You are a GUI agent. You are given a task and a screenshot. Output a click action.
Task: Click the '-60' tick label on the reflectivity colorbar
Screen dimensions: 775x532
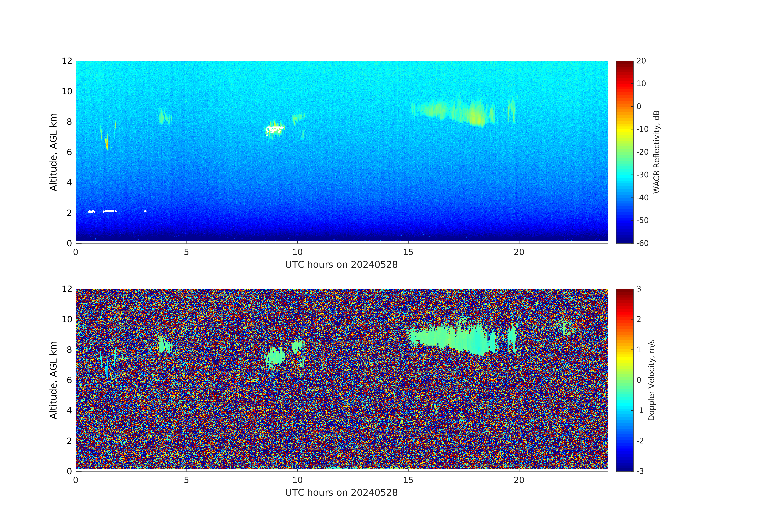[642, 243]
